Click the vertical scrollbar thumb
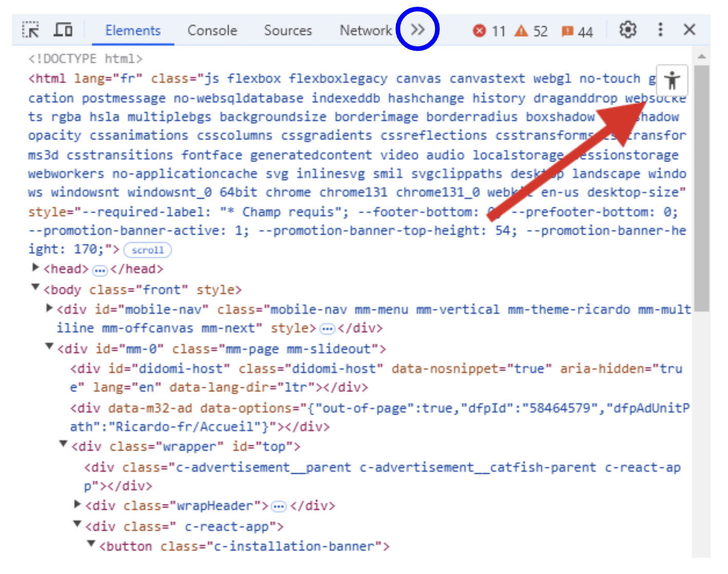This screenshot has width=728, height=574. [x=701, y=188]
